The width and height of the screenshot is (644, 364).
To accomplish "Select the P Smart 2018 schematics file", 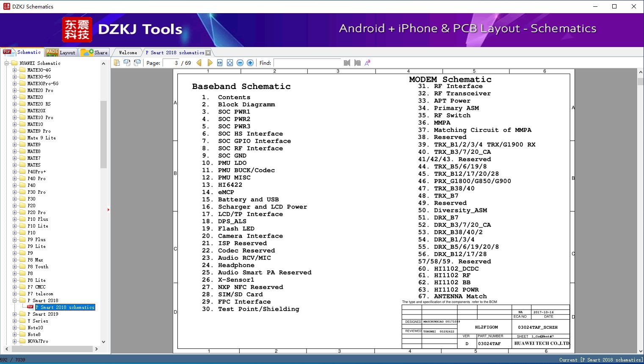I will 65,307.
